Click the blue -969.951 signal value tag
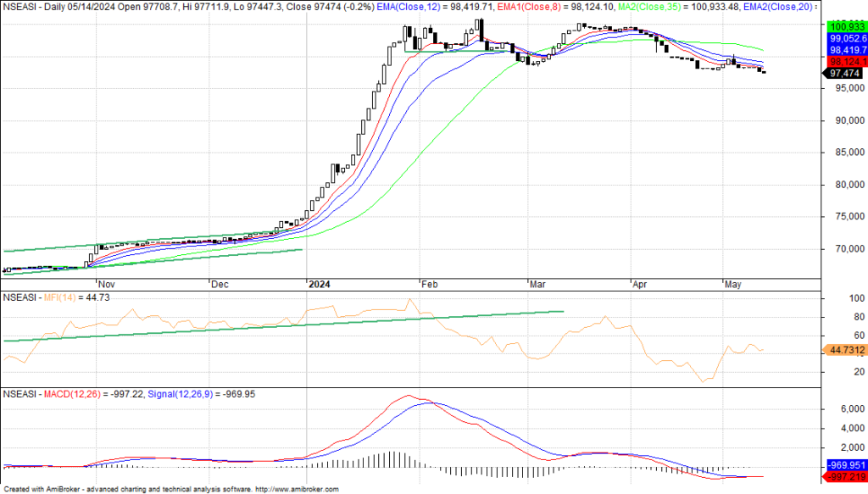This screenshot has width=868, height=494. click(845, 466)
